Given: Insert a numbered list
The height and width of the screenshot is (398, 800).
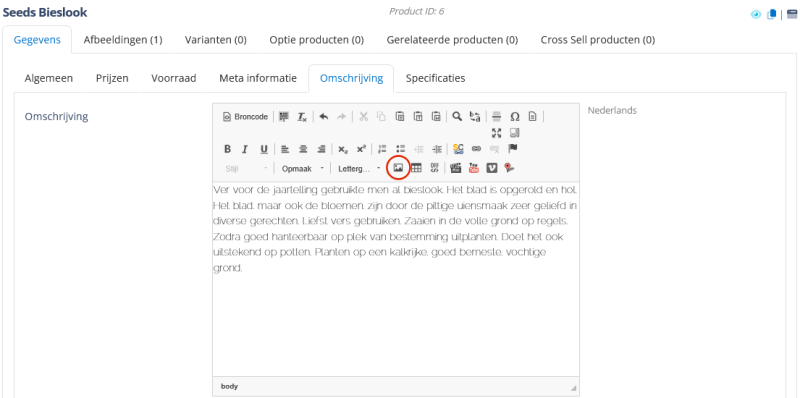Looking at the screenshot, I should point(382,149).
